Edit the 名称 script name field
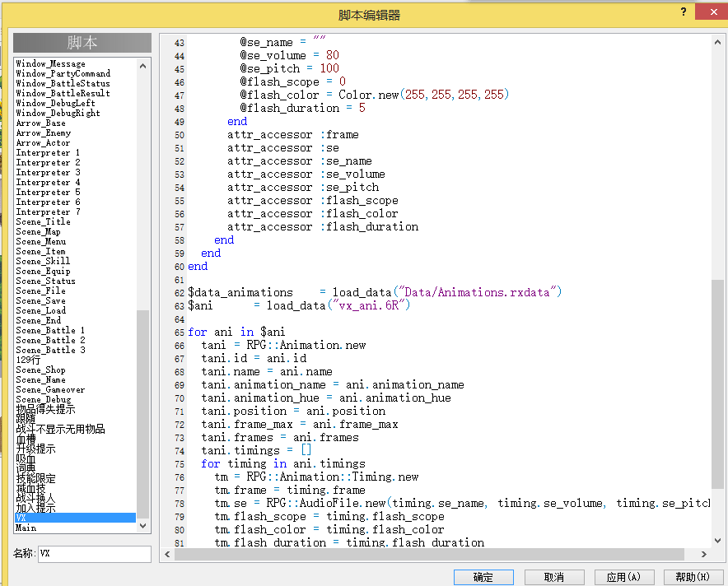Image resolution: width=728 pixels, height=586 pixels. click(95, 554)
